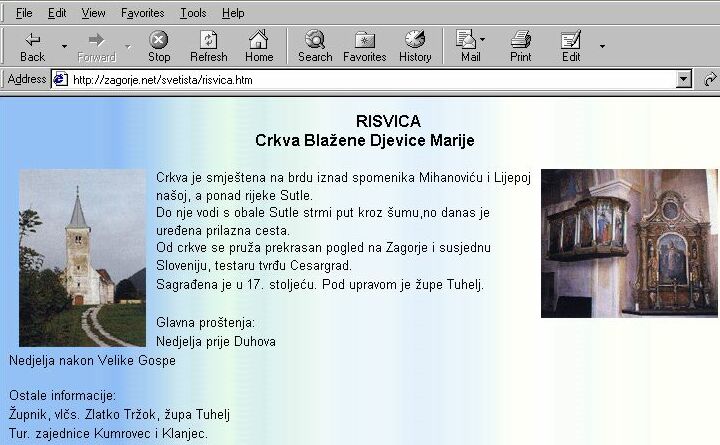Viewport: 720px width, 445px height.
Task: Print the current page
Action: pos(520,46)
